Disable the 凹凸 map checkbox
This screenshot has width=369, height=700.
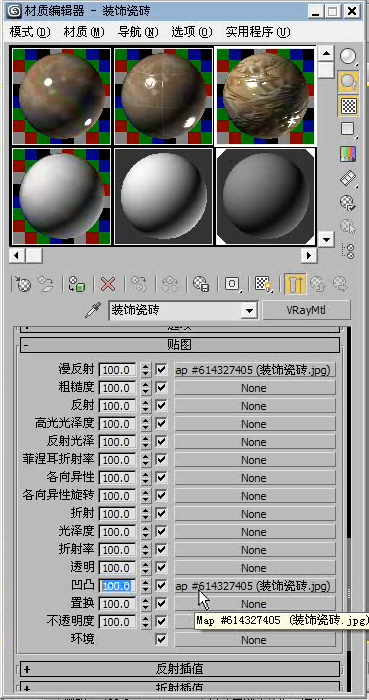tap(161, 585)
